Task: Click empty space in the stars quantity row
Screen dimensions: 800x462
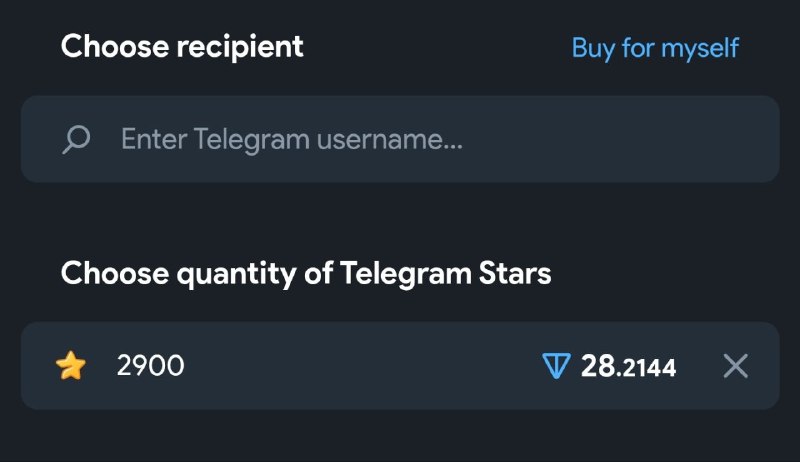Action: point(360,366)
